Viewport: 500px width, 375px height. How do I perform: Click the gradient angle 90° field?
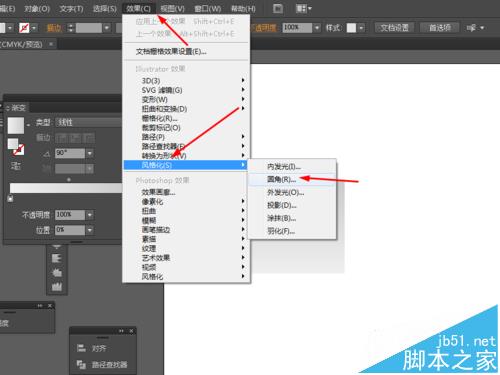click(70, 153)
